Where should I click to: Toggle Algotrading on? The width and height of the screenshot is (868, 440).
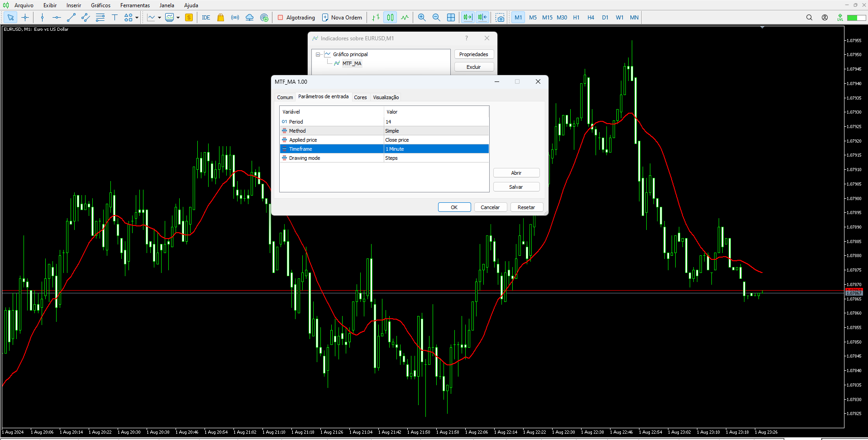[296, 17]
